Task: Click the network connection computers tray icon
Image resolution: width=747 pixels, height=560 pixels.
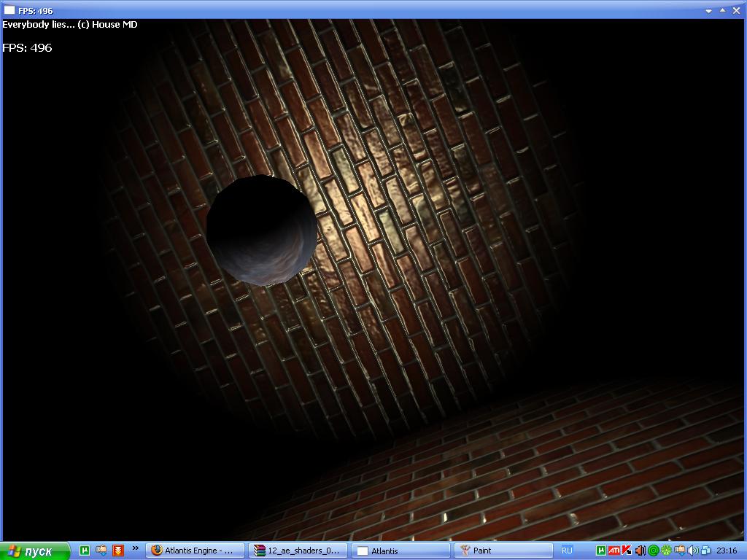Action: coord(705,551)
